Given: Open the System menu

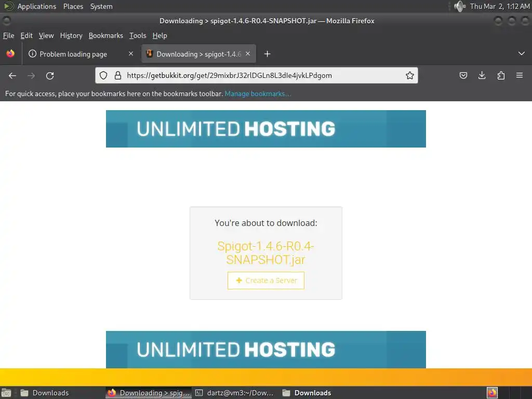Looking at the screenshot, I should coord(101,6).
